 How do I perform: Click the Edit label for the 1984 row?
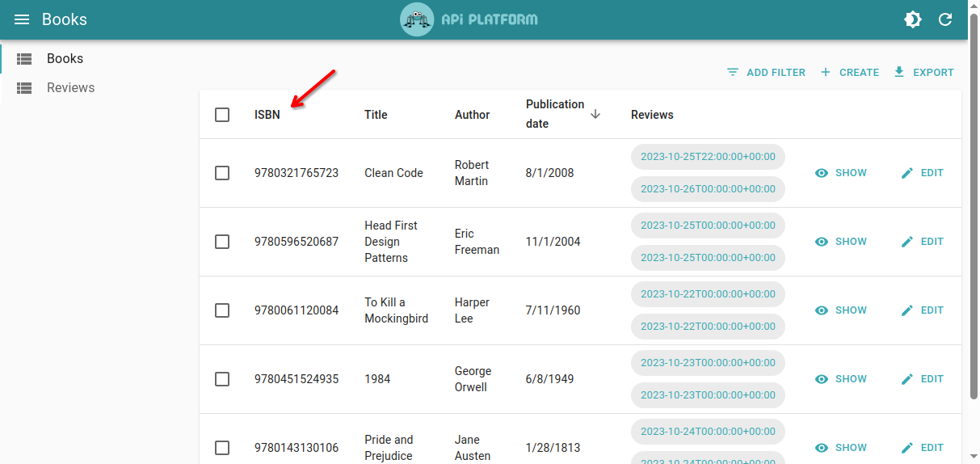pos(932,379)
